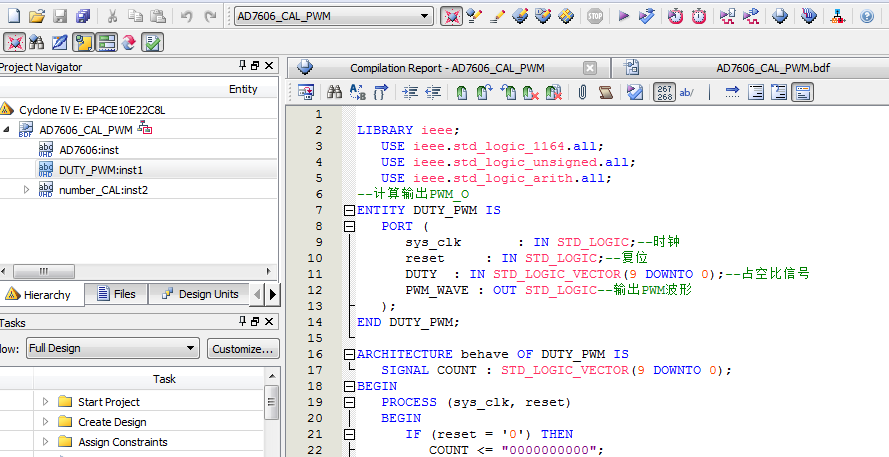Viewport: 889px width, 457px height.
Task: Click the Help question mark icon
Action: (x=867, y=16)
